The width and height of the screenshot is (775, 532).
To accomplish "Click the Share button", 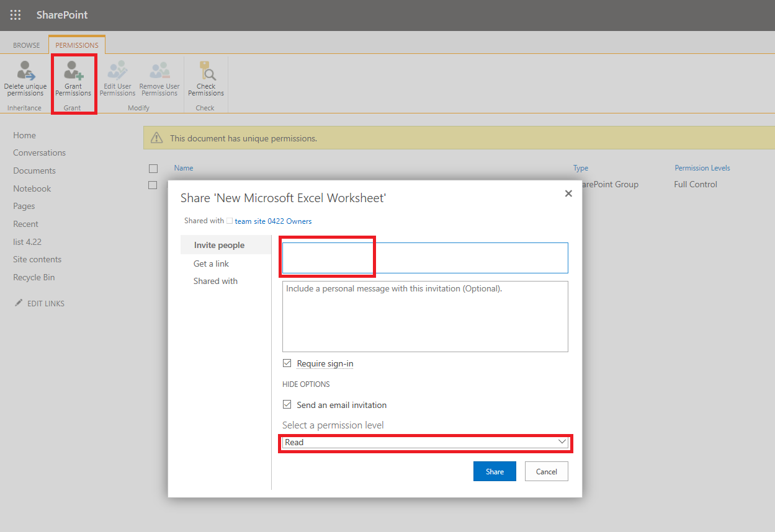I will 495,471.
